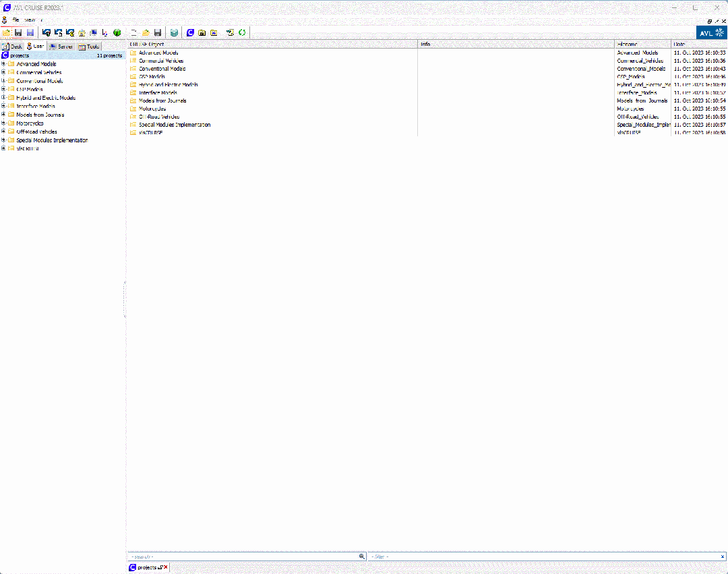This screenshot has width=728, height=574.
Task: Expand Hybrid and Electric Models tree node
Action: [4, 98]
